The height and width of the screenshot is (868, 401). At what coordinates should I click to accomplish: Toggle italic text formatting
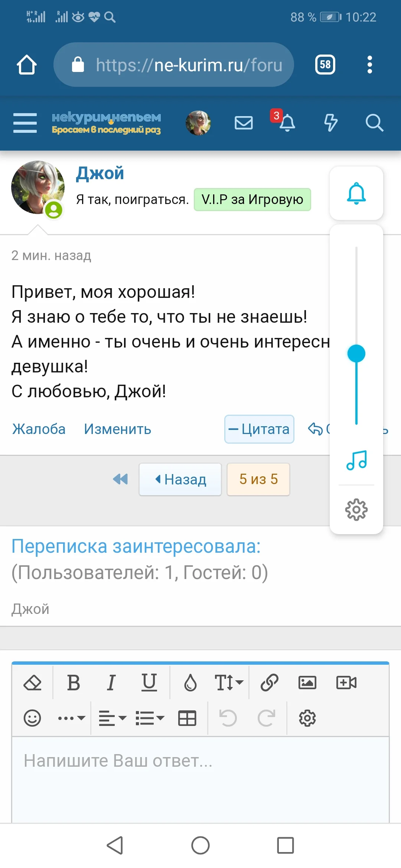(x=111, y=682)
